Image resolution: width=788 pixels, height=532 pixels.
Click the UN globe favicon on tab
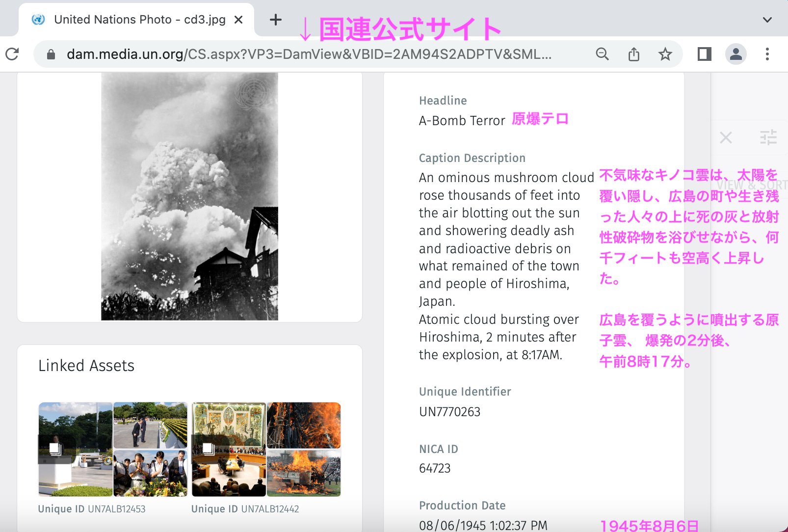pos(38,20)
